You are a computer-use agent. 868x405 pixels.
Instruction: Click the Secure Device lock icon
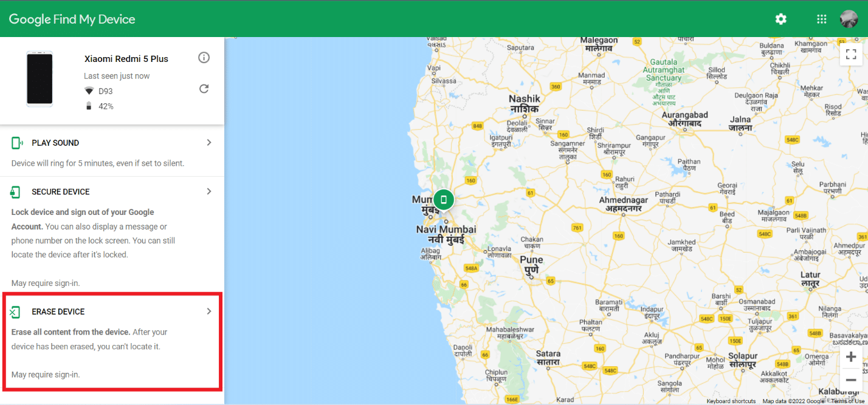pyautogui.click(x=16, y=192)
